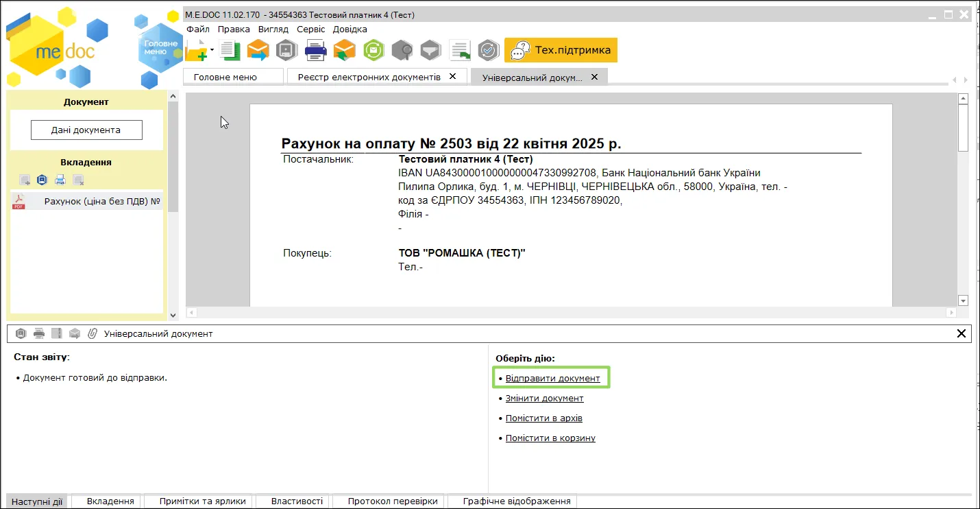The image size is (980, 509).
Task: Select attachment Рахунок (ціна без ПДВ) №
Action: [87, 201]
